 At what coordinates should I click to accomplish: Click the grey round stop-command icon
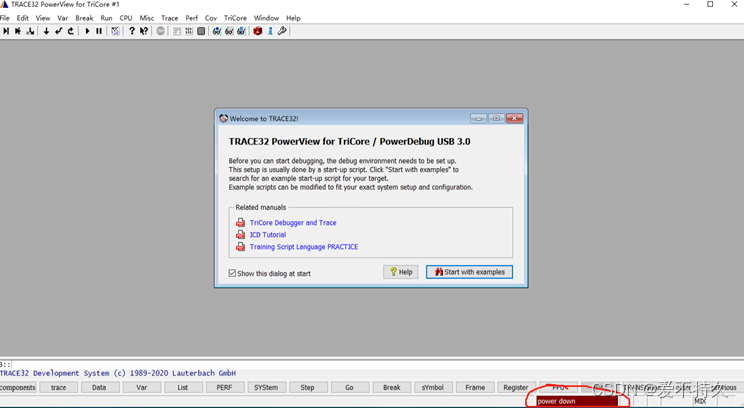point(160,31)
